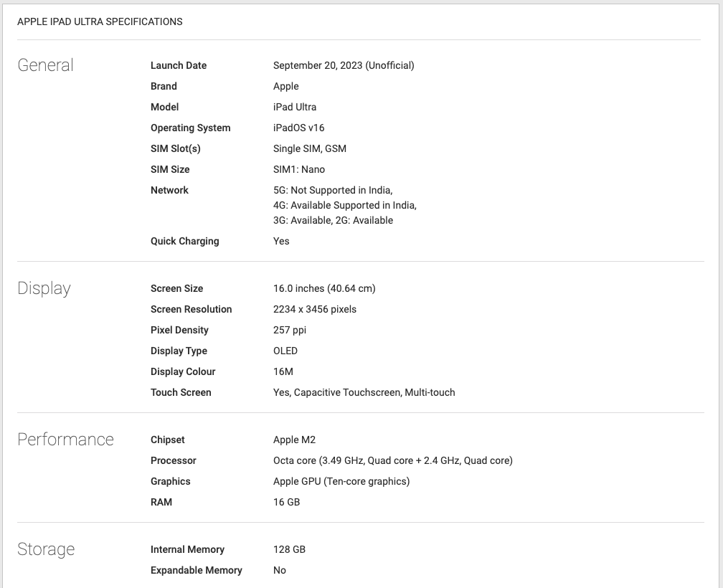Click the Apple iPad Ultra Specifications heading
This screenshot has width=723, height=588.
(100, 22)
